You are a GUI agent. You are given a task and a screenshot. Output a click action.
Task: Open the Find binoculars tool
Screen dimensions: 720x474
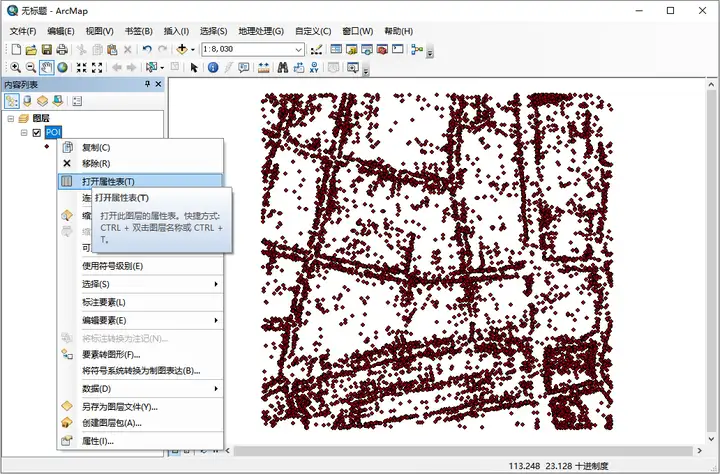point(283,67)
